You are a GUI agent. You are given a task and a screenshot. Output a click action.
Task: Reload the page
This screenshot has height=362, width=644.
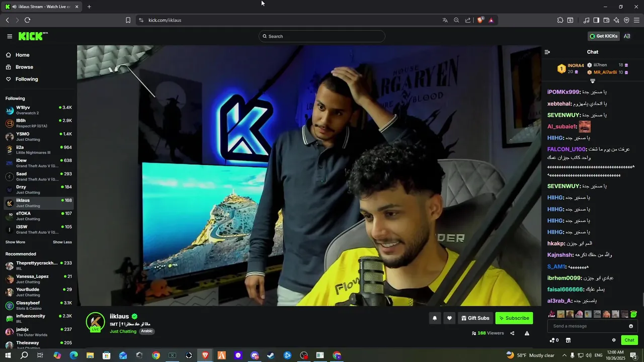click(x=27, y=20)
